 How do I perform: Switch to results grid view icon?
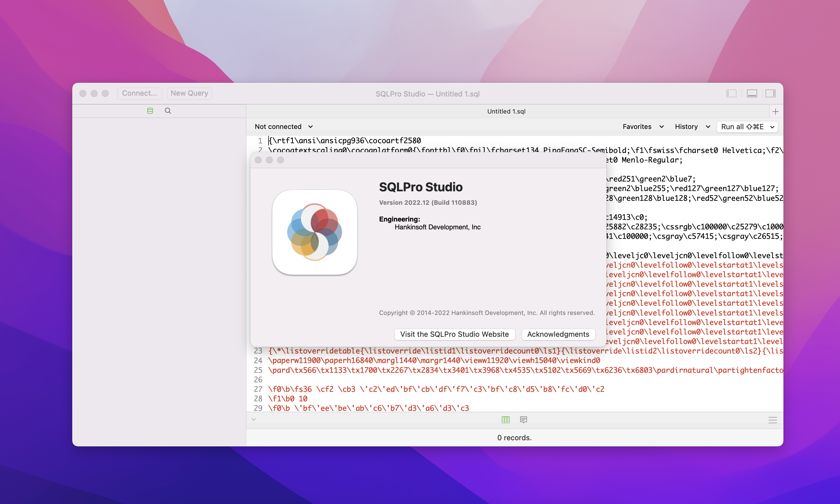505,420
